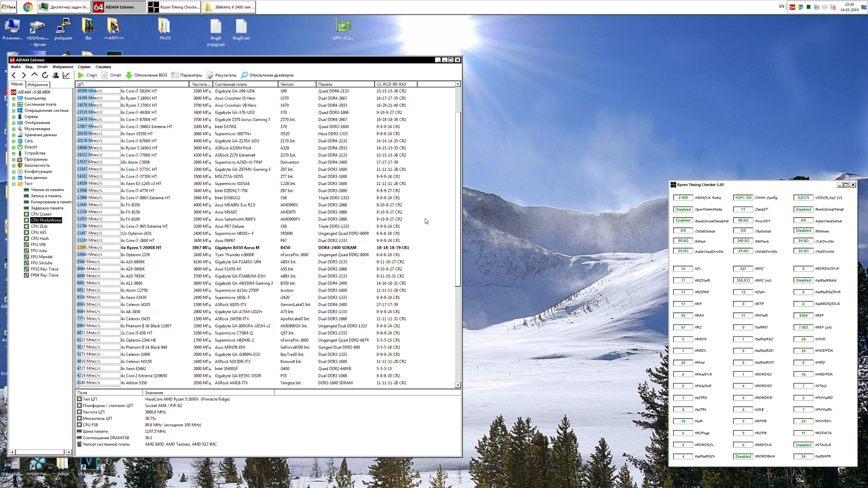Collapse the Тест tree node
This screenshot has width=868, height=488.
pyautogui.click(x=13, y=184)
